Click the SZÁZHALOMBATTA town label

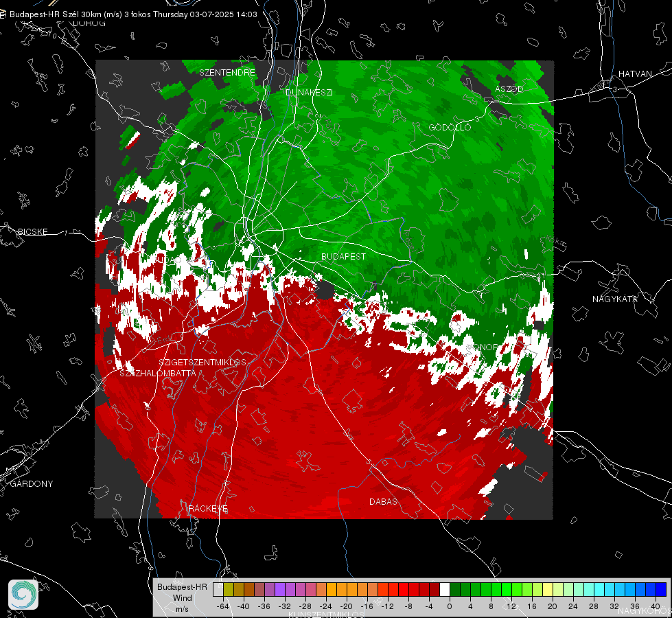pyautogui.click(x=158, y=373)
